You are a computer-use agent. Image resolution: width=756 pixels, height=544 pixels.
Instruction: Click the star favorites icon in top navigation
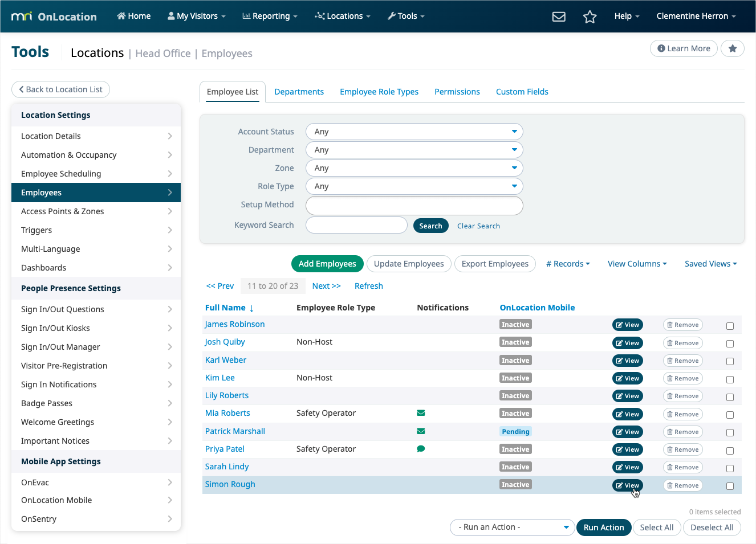(x=590, y=17)
